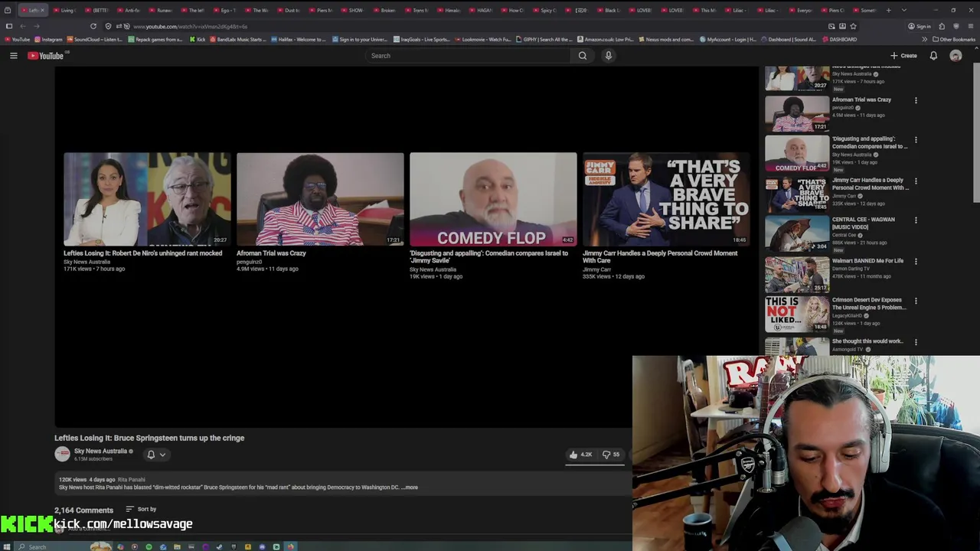980x551 pixels.
Task: Open the DASHBOARD bookmark
Action: 840,39
